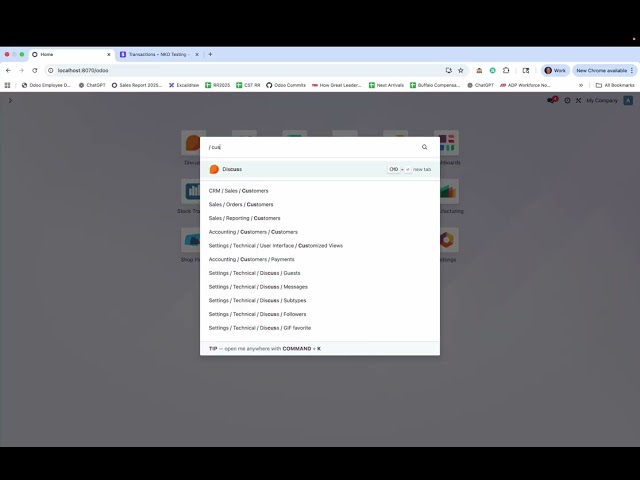Expand the Odoo sidebar arrow
Screen dimensions: 640x480
10,100
